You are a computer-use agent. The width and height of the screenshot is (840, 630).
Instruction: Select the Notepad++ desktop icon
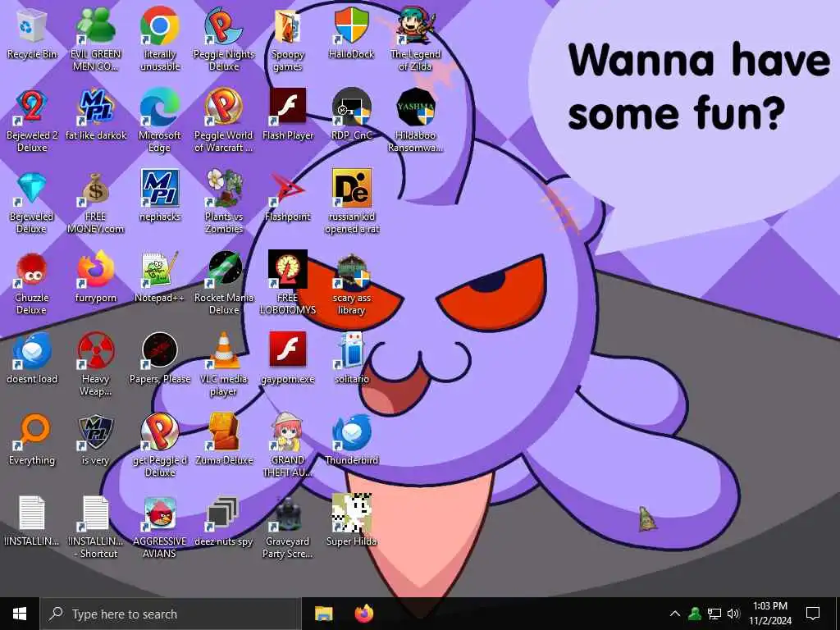coord(160,269)
